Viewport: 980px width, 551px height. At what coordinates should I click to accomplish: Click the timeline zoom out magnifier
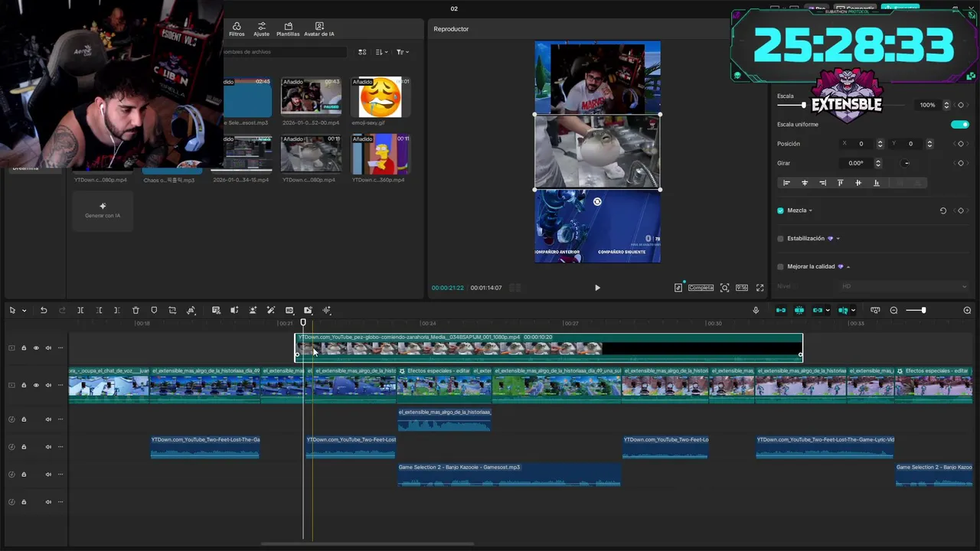click(x=893, y=310)
